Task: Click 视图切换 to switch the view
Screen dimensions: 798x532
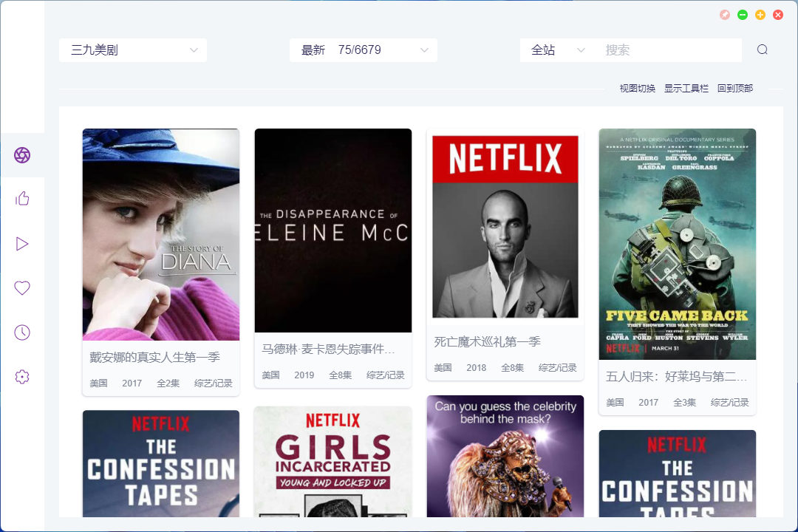Action: [637, 89]
